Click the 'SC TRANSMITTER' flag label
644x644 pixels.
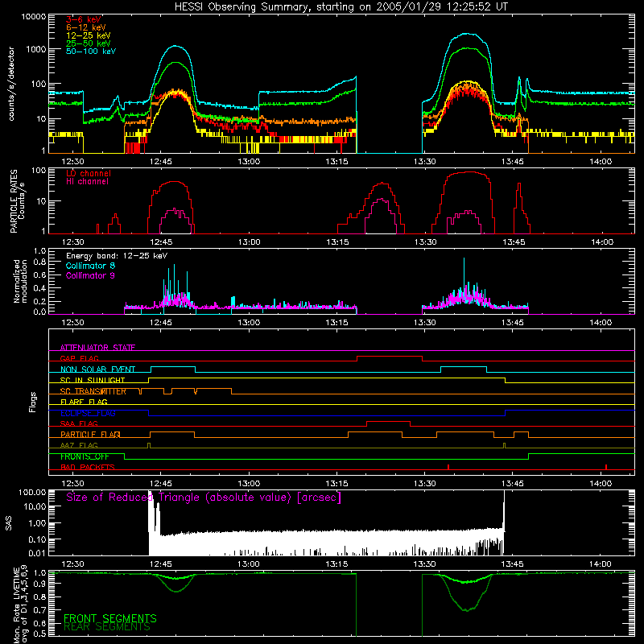pos(93,391)
